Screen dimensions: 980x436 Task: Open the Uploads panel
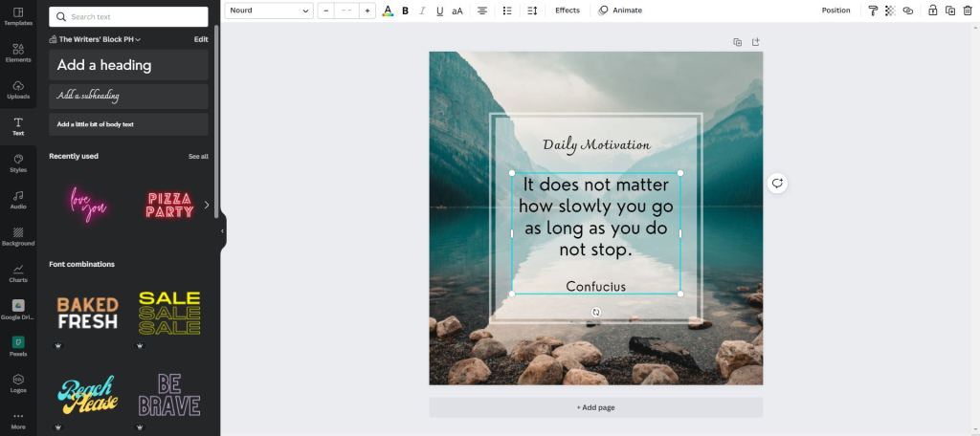(x=18, y=90)
